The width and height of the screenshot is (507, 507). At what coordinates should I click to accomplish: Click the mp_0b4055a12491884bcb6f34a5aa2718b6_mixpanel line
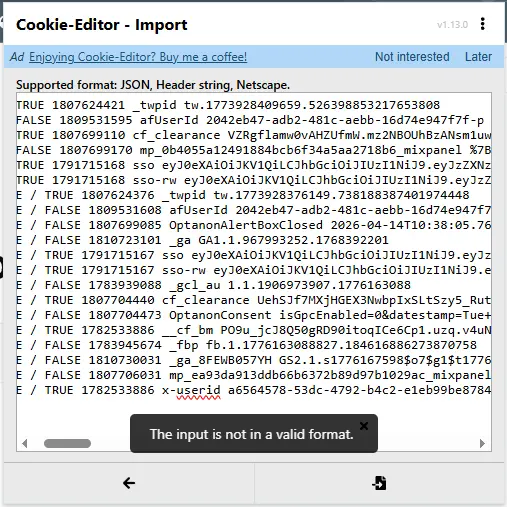pyautogui.click(x=254, y=150)
